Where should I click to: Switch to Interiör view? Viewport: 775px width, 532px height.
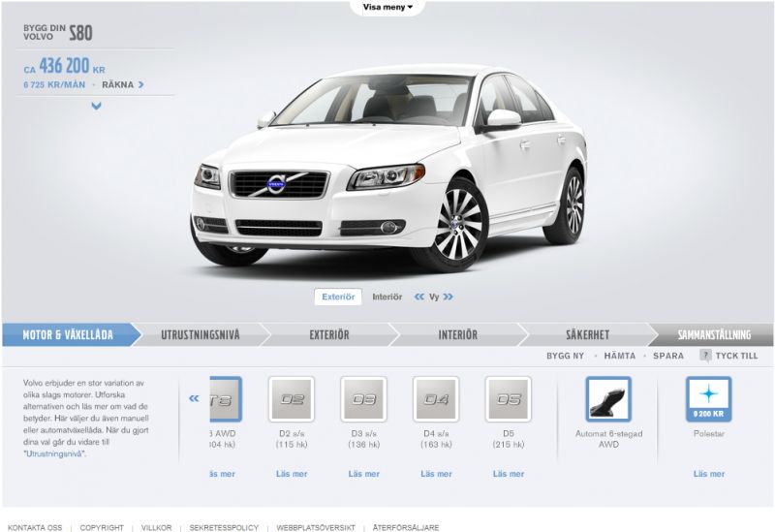click(387, 297)
